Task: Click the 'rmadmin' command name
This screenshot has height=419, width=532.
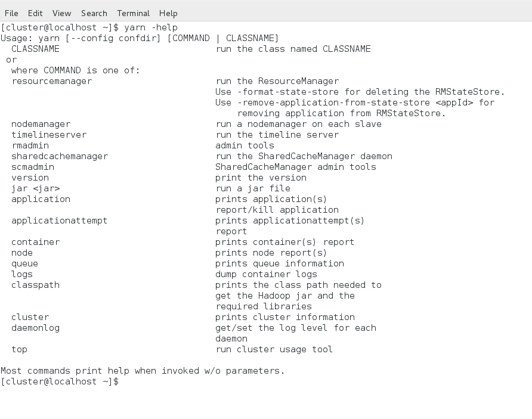Action: 30,145
